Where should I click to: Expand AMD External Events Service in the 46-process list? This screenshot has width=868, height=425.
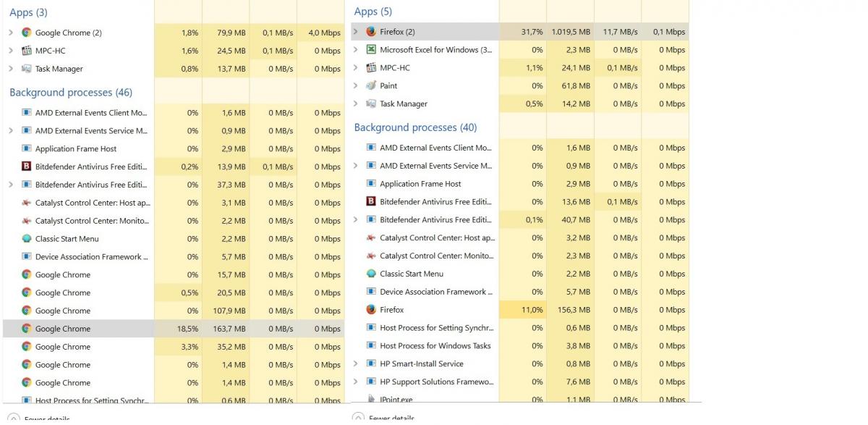coord(11,131)
